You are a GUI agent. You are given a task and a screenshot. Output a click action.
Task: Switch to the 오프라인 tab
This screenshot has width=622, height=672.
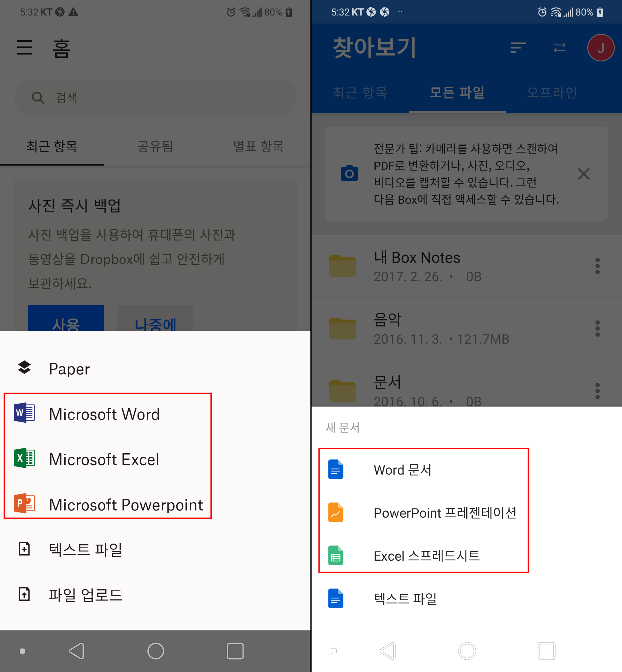pos(552,92)
